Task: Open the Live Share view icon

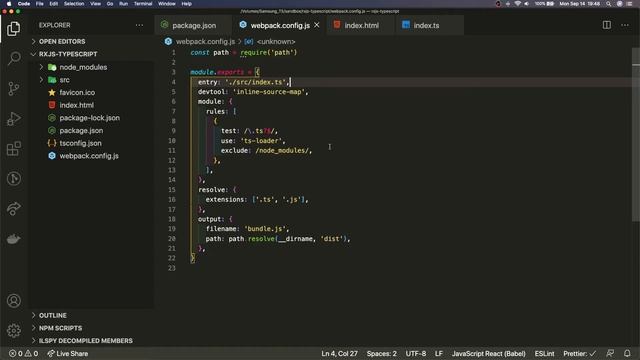Action: (x=13, y=209)
